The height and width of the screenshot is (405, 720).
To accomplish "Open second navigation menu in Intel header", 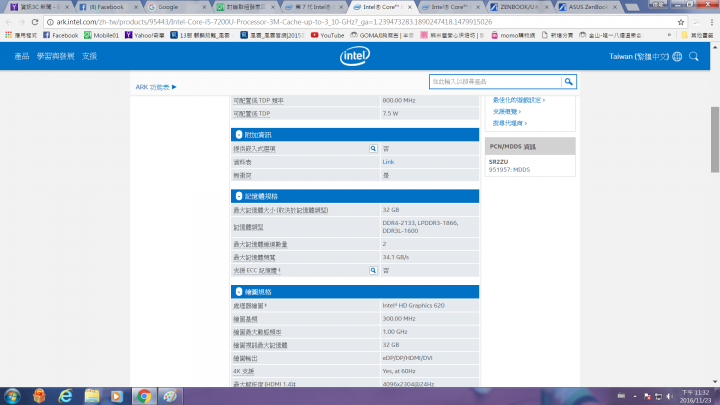I will [56, 56].
